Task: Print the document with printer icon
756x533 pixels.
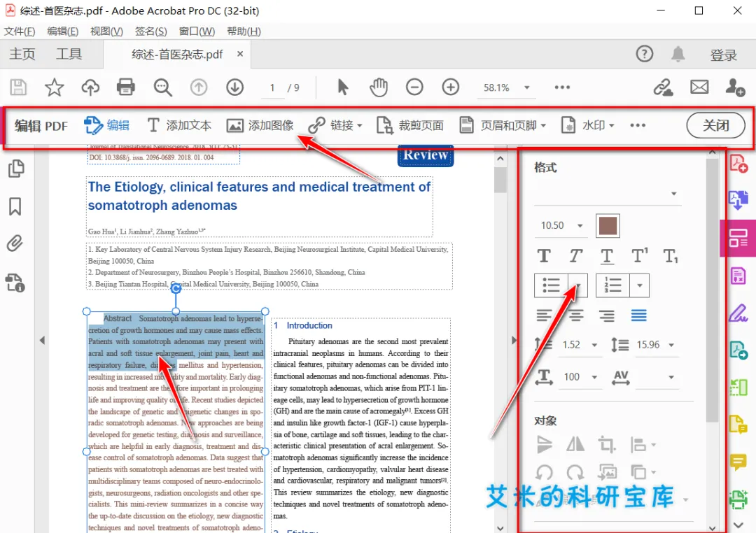Action: (x=126, y=87)
